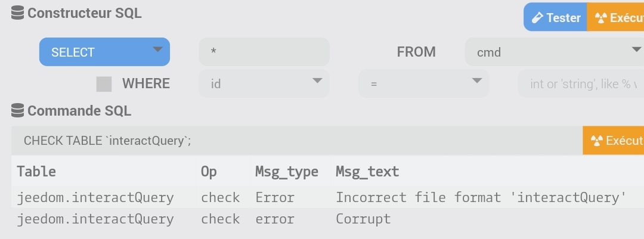Select the Incorrect file format result row
This screenshot has height=239, width=644.
(x=328, y=197)
